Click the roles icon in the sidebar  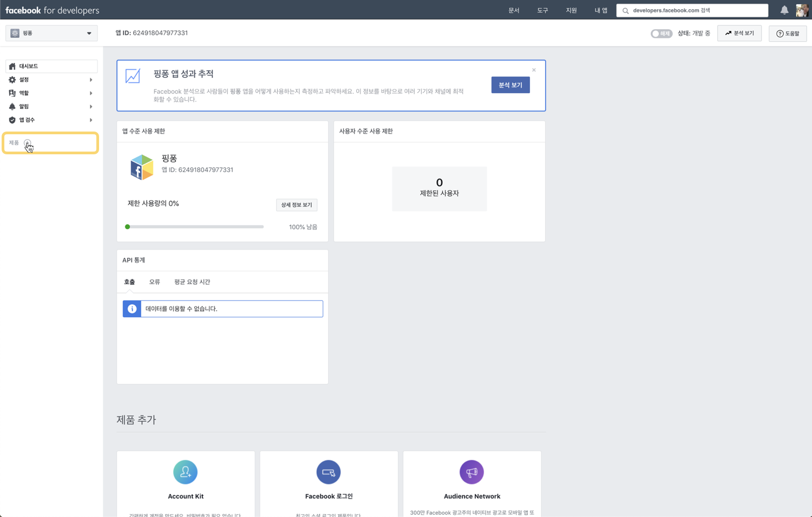[x=12, y=93]
